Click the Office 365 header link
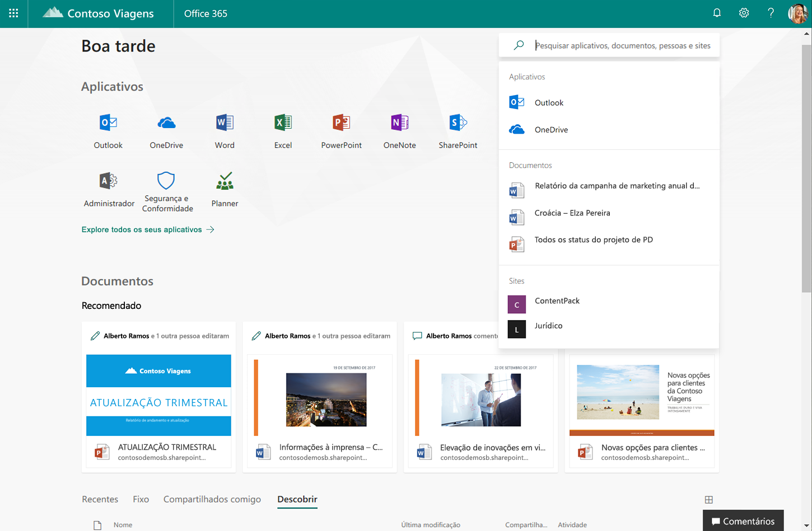 tap(206, 13)
